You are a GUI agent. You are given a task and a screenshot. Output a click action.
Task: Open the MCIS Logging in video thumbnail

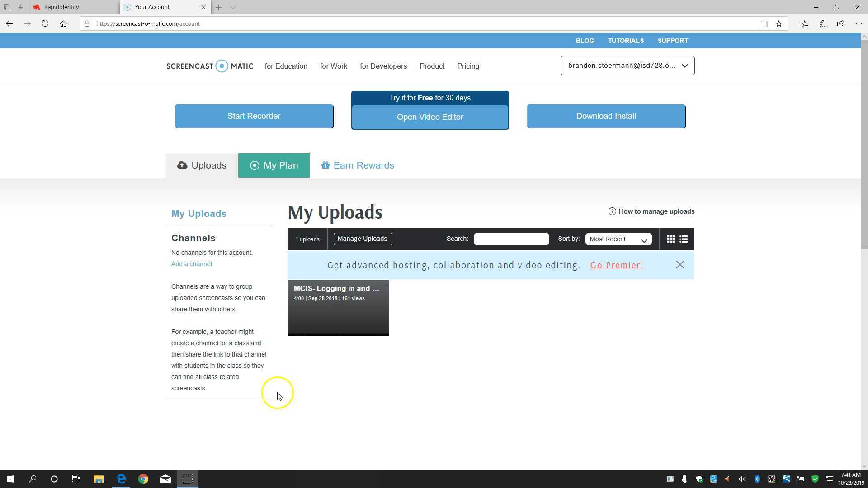338,308
